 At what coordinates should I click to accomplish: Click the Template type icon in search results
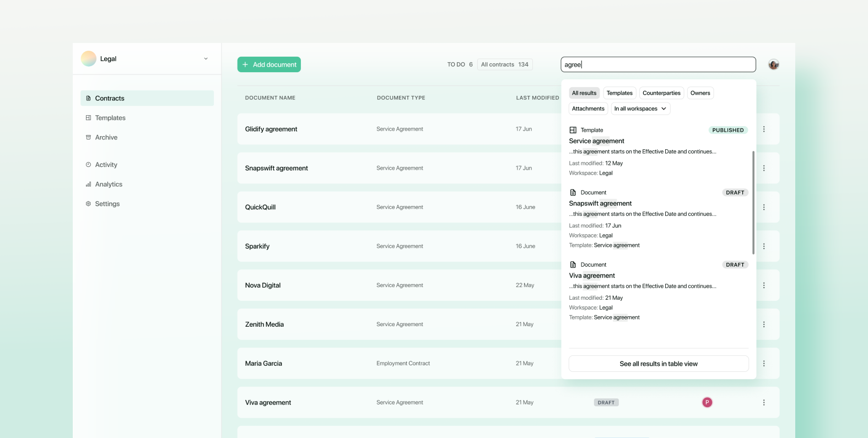(573, 130)
